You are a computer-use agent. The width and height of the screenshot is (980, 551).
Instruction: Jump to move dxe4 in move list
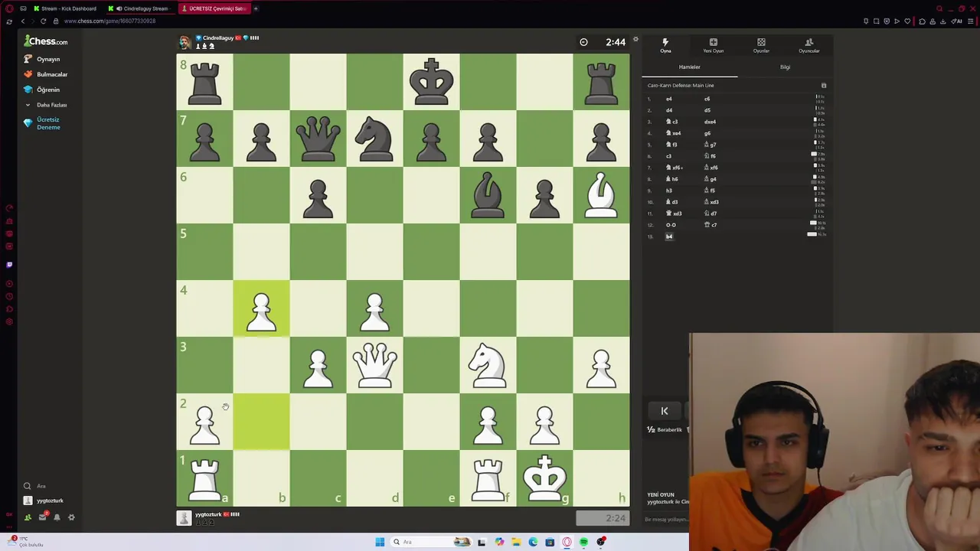710,122
